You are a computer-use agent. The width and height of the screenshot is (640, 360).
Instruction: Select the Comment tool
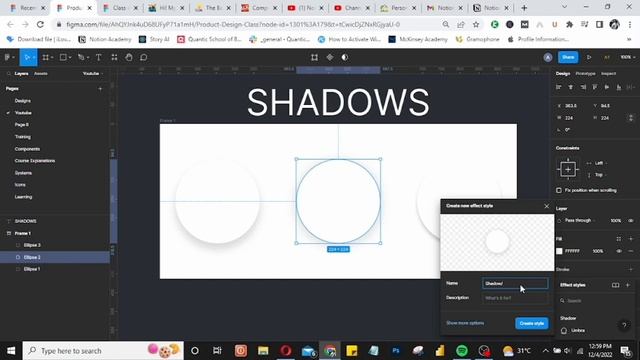144,58
